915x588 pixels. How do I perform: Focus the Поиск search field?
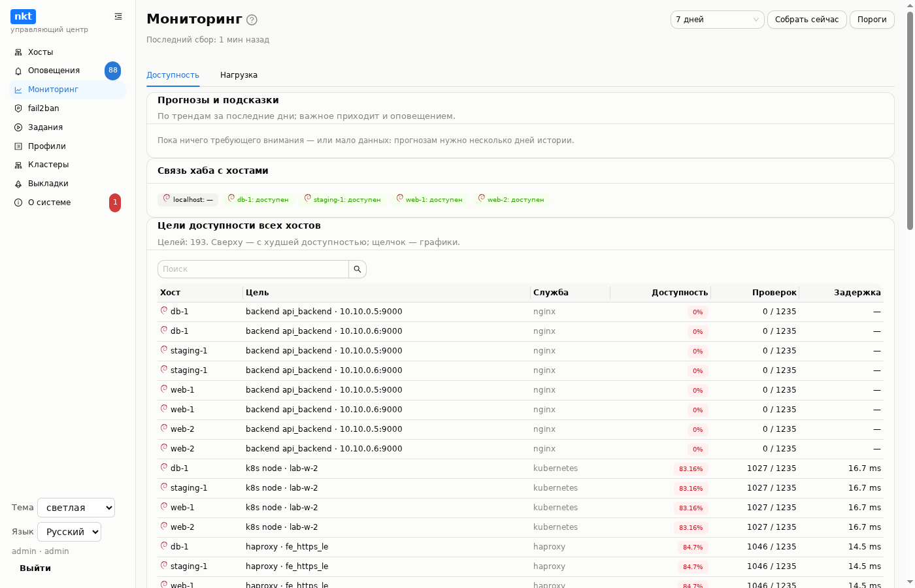click(x=253, y=269)
